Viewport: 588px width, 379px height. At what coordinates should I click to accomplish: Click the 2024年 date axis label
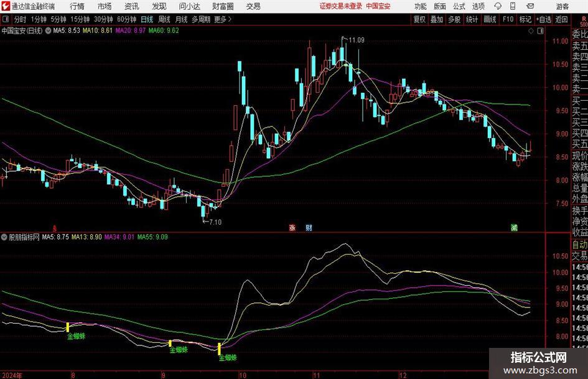pos(12,375)
